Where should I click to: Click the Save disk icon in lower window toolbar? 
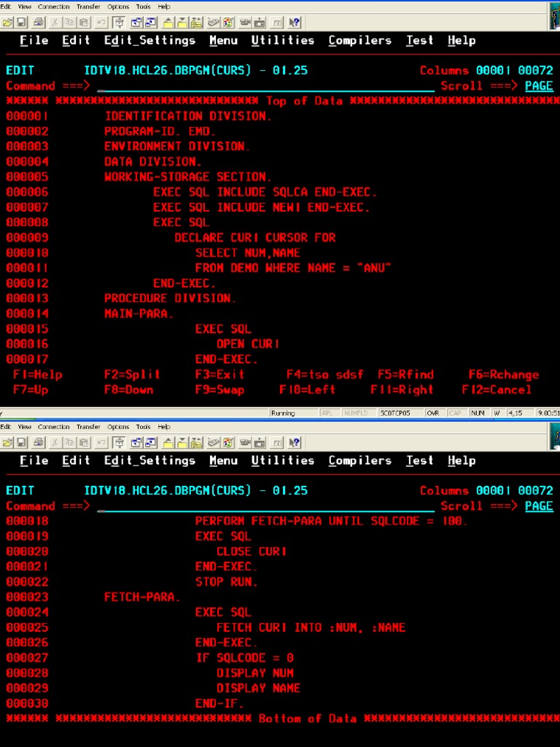coord(21,443)
